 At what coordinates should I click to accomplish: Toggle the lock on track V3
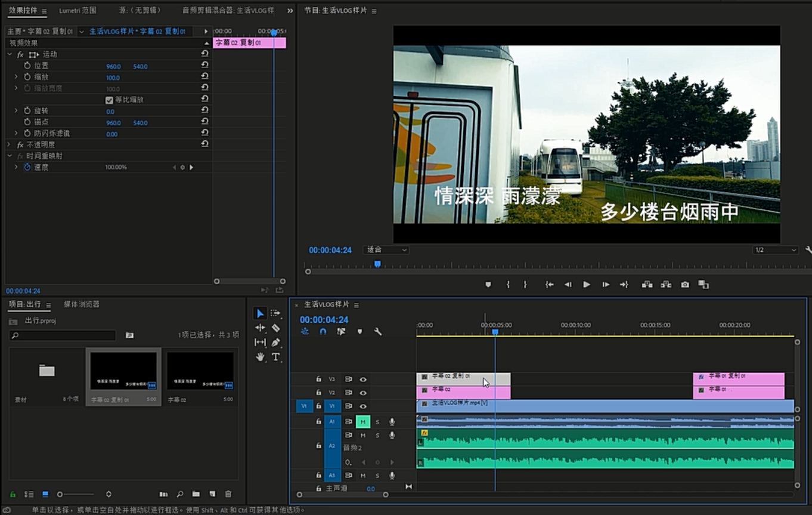click(318, 379)
